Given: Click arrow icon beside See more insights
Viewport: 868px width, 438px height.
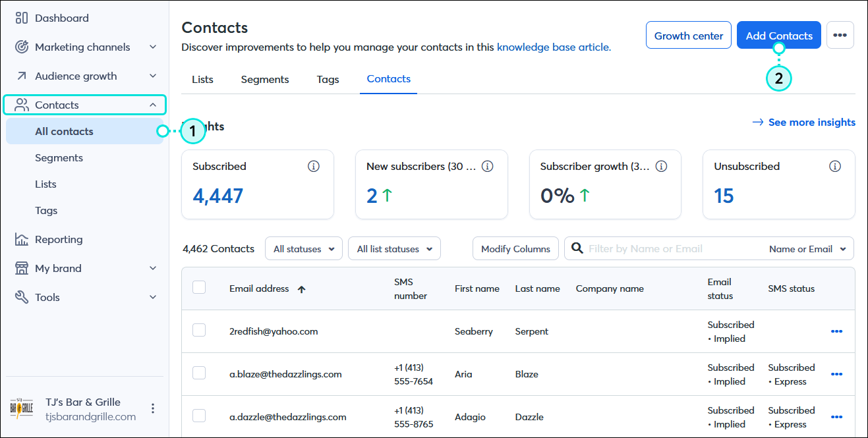Looking at the screenshot, I should [x=758, y=123].
